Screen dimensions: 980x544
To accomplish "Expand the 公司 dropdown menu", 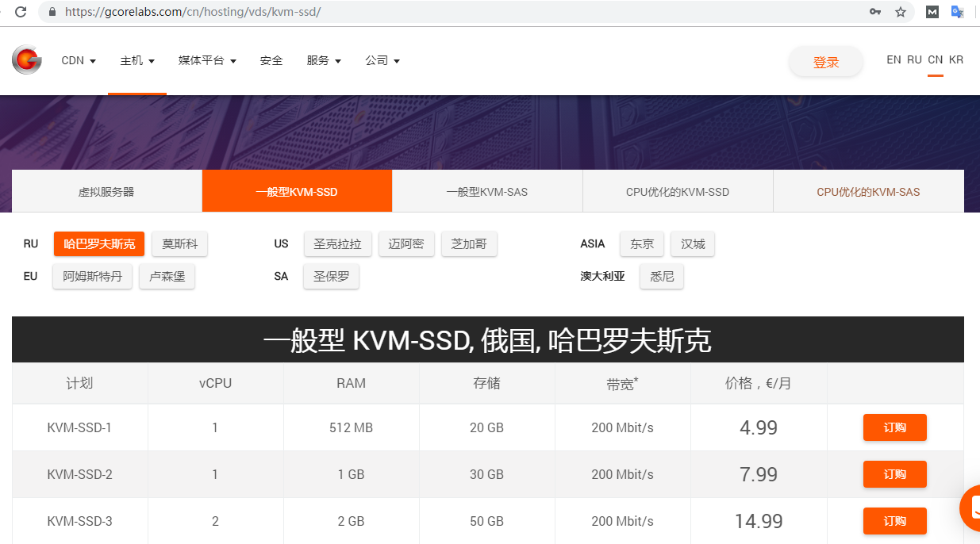I will (x=382, y=60).
